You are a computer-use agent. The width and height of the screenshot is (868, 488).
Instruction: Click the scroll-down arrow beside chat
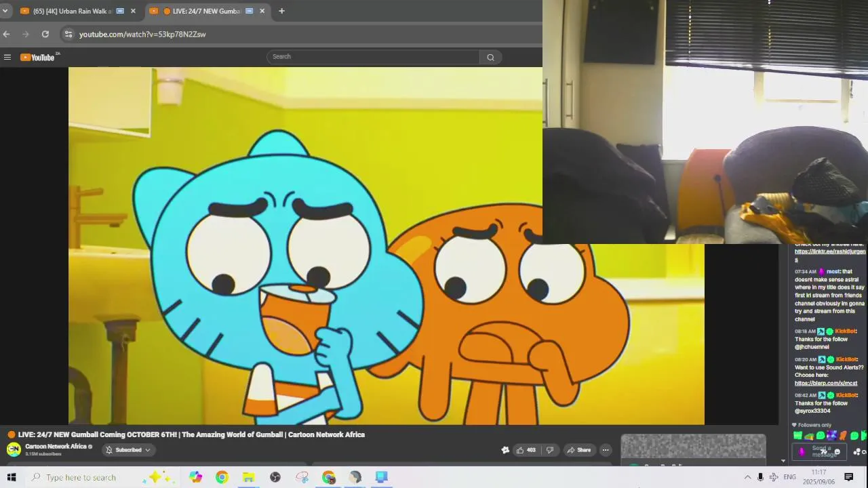pyautogui.click(x=783, y=461)
